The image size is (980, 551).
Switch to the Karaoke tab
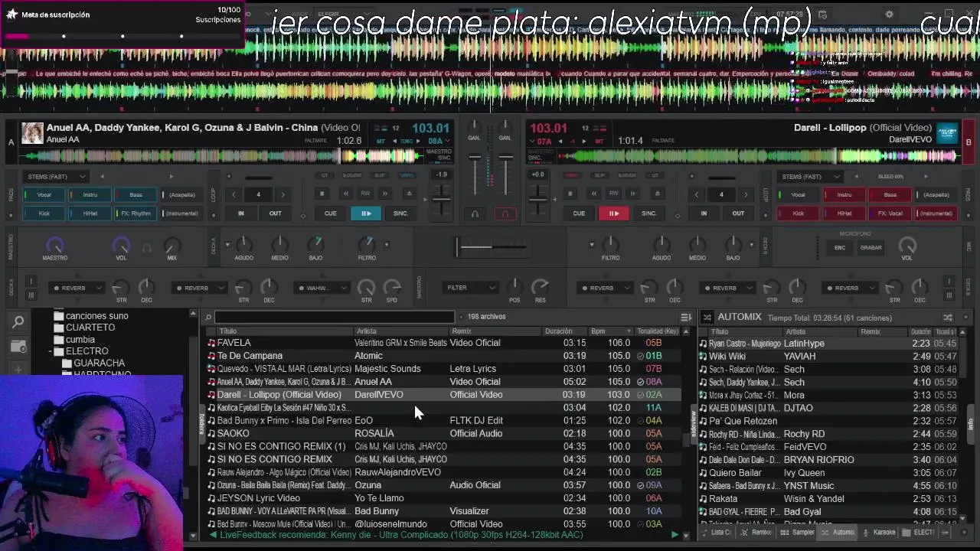[x=879, y=533]
